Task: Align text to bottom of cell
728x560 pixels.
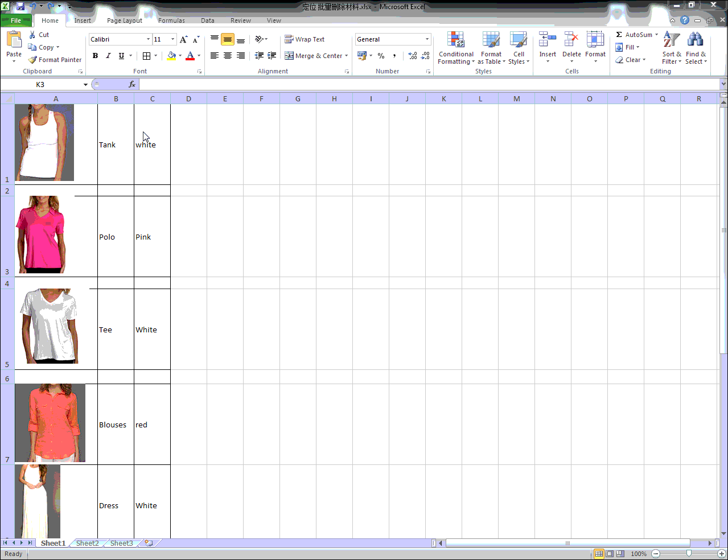Action: (241, 39)
